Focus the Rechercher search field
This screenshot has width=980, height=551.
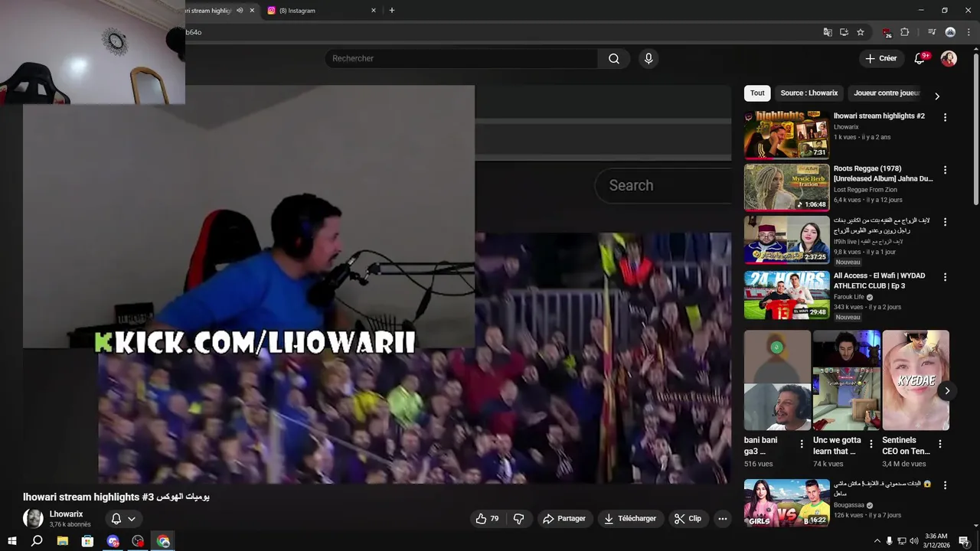(462, 59)
